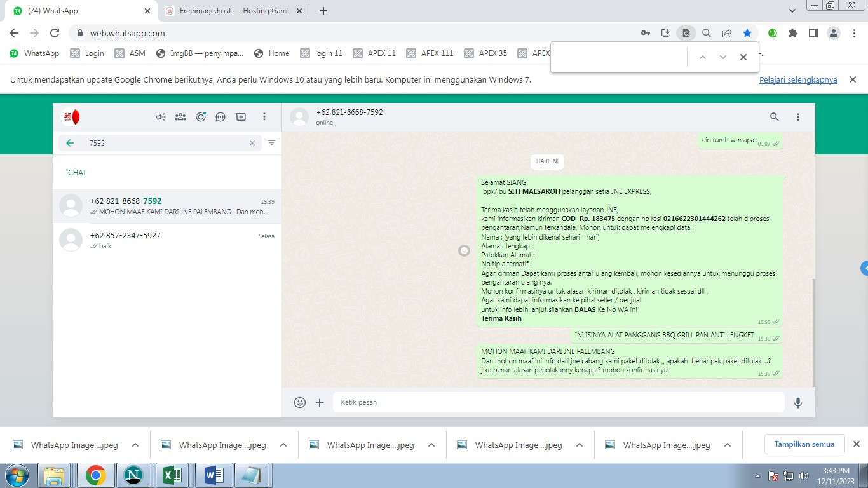Click Ketik pesan message input
Screen dimensions: 868x488
(559, 402)
